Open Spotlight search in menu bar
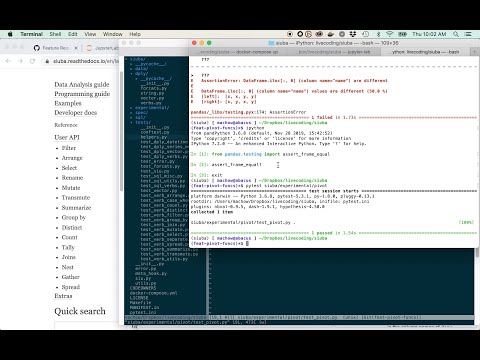Viewport: 480px width, 360px height. tap(456, 34)
